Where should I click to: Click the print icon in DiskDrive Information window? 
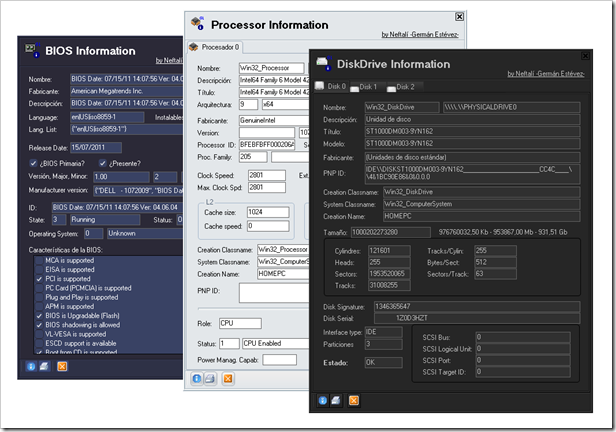coord(336,400)
